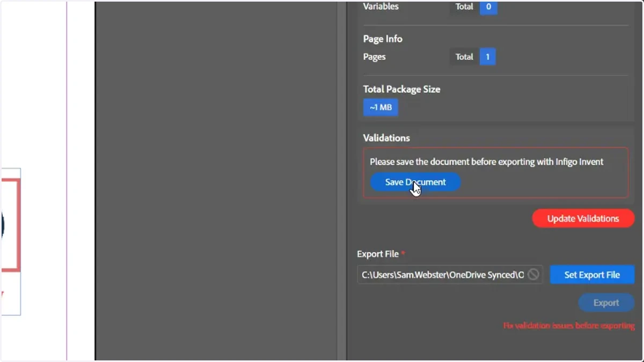
Task: Click the clear icon in export path field
Action: pos(533,275)
